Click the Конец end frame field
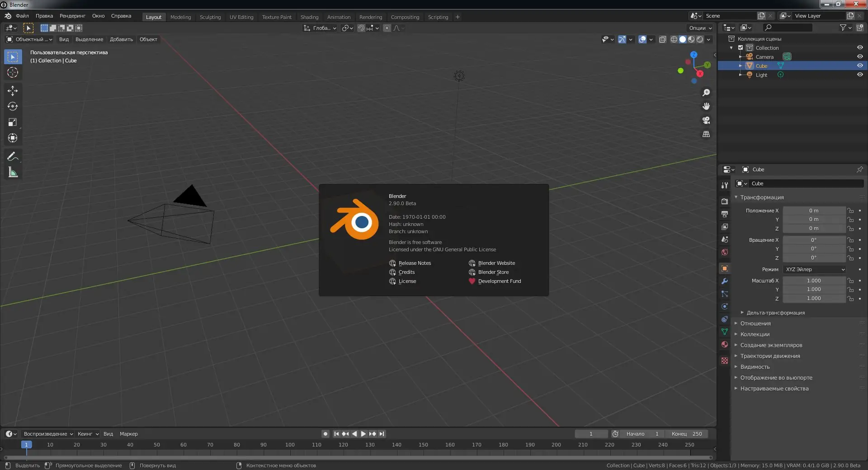Image resolution: width=868 pixels, height=470 pixels. tap(686, 434)
